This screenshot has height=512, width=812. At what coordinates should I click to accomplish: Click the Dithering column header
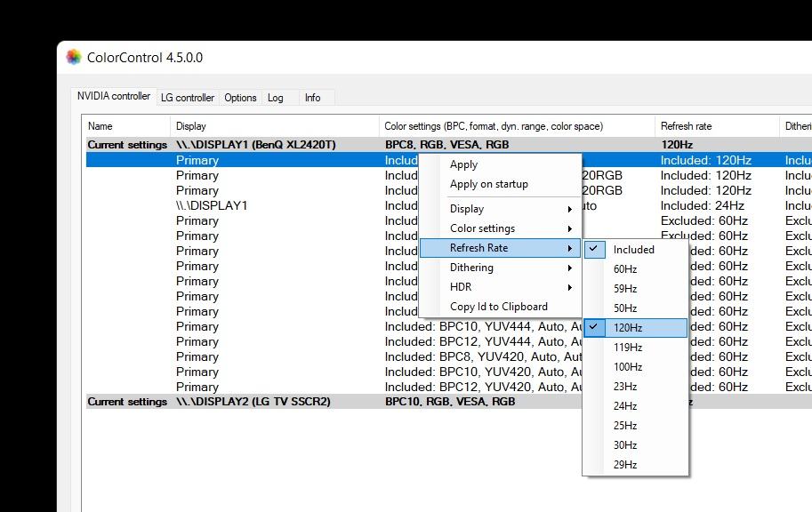[x=798, y=126]
